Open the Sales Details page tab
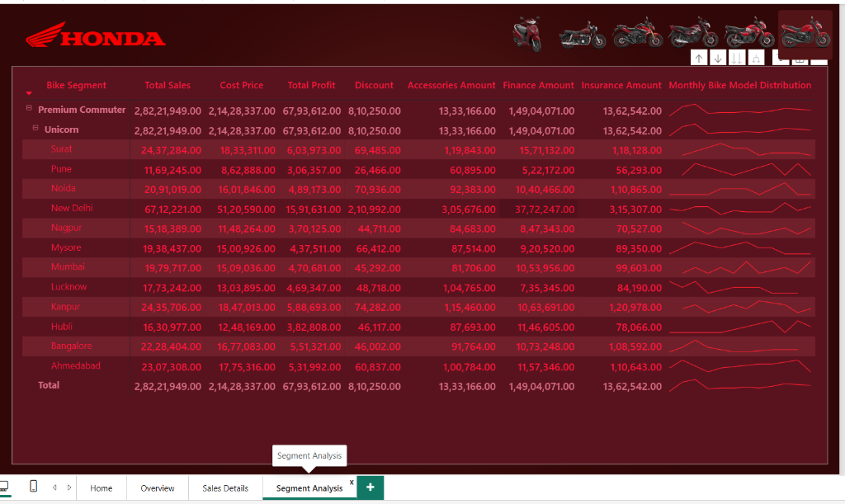 pos(225,488)
